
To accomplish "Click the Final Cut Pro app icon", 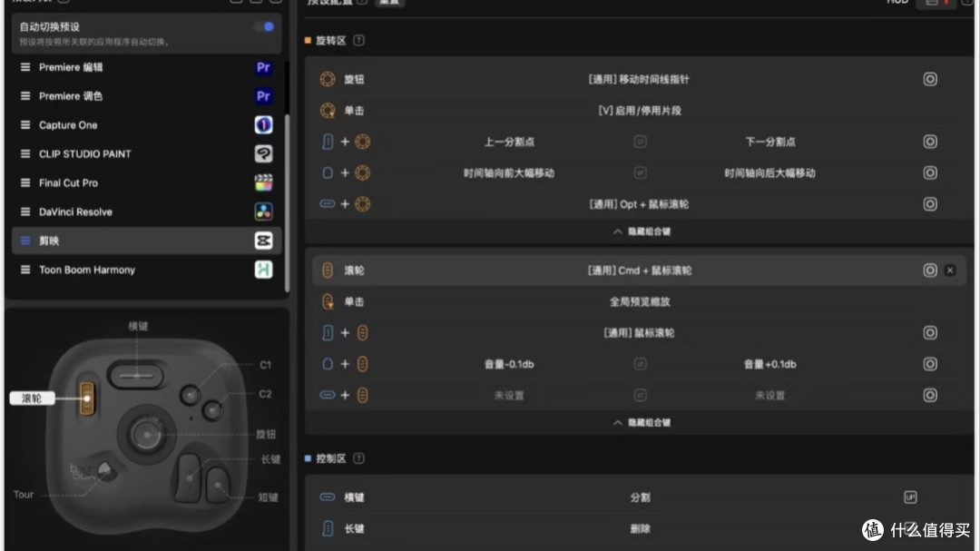I will coord(264,182).
